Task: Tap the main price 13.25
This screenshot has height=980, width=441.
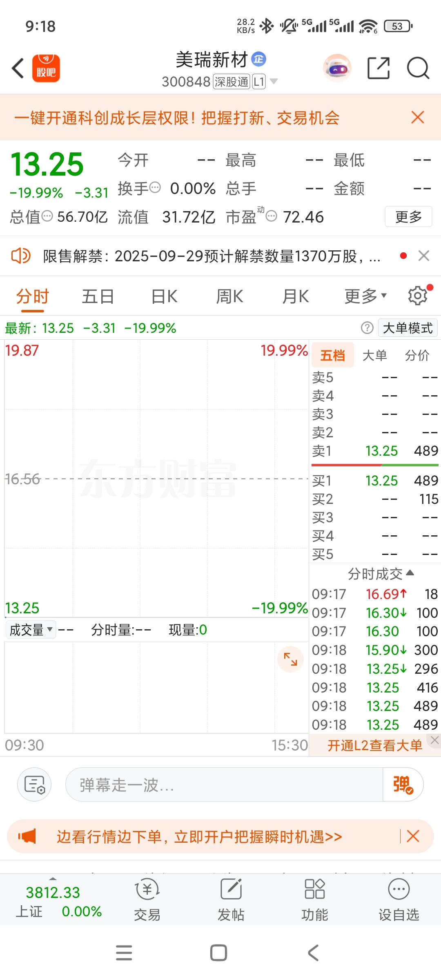Action: [x=47, y=164]
